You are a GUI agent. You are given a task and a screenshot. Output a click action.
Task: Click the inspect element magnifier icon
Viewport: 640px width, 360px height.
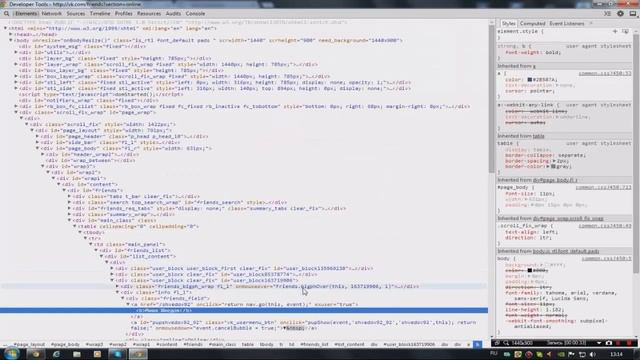pos(7,13)
